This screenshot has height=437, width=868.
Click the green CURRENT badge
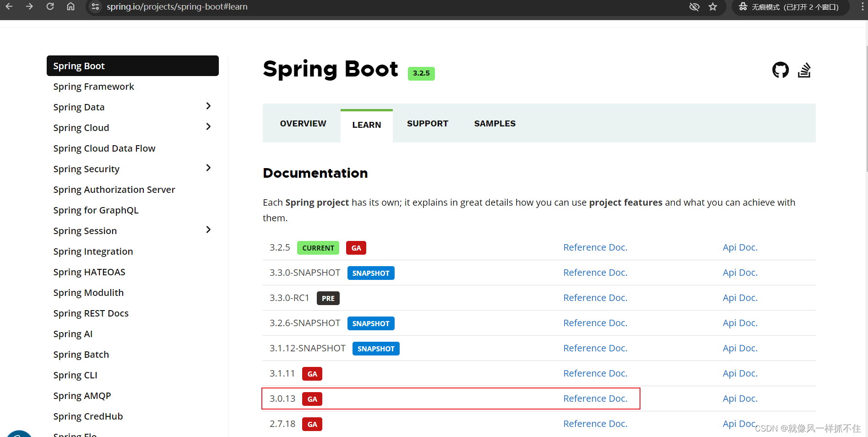tap(318, 248)
